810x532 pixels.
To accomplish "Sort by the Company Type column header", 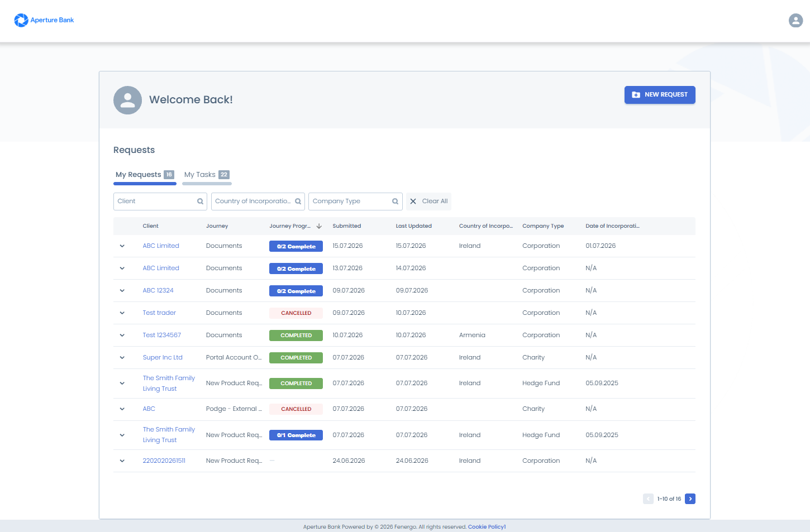I will coord(543,226).
